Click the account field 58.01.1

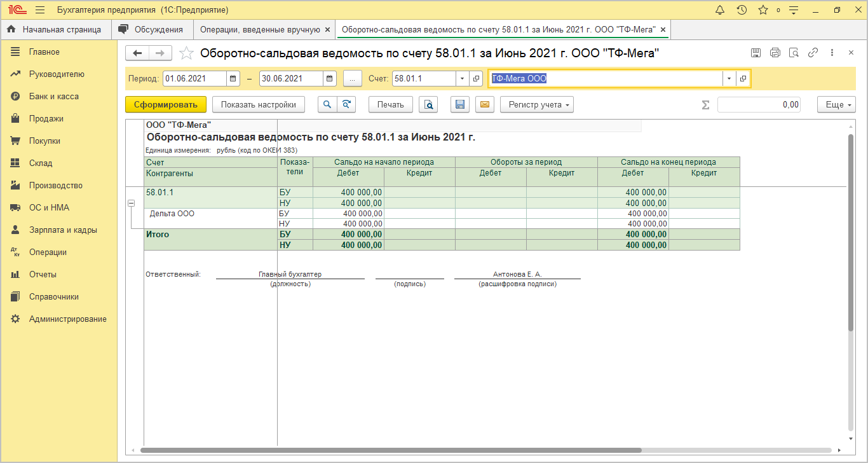click(424, 79)
